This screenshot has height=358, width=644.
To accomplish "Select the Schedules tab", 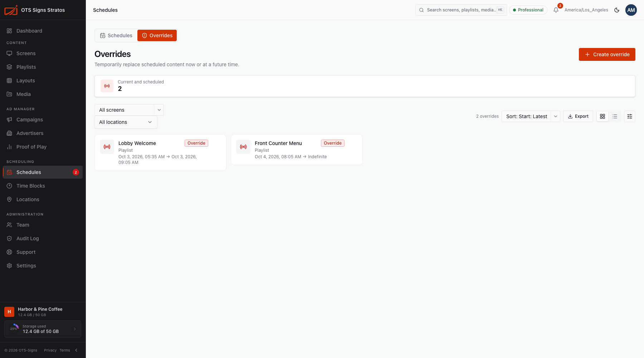I will (116, 35).
